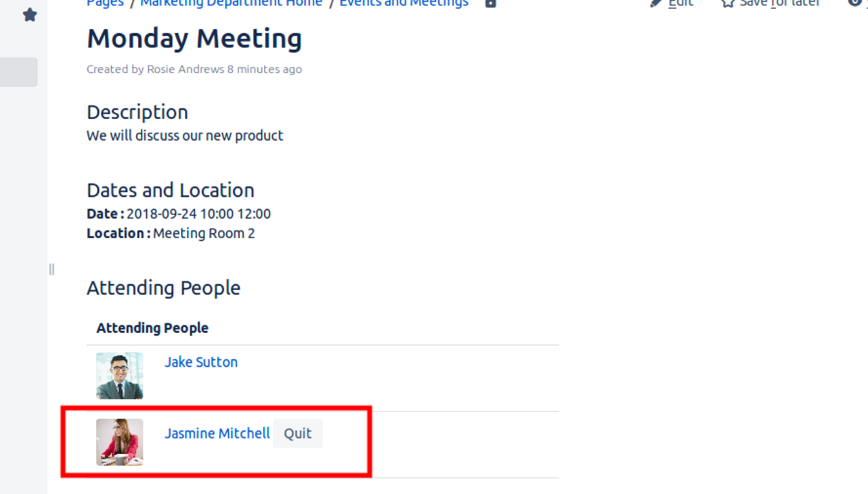Open Jake Sutton's profile picture
Viewport: 868px width, 494px height.
(x=119, y=376)
